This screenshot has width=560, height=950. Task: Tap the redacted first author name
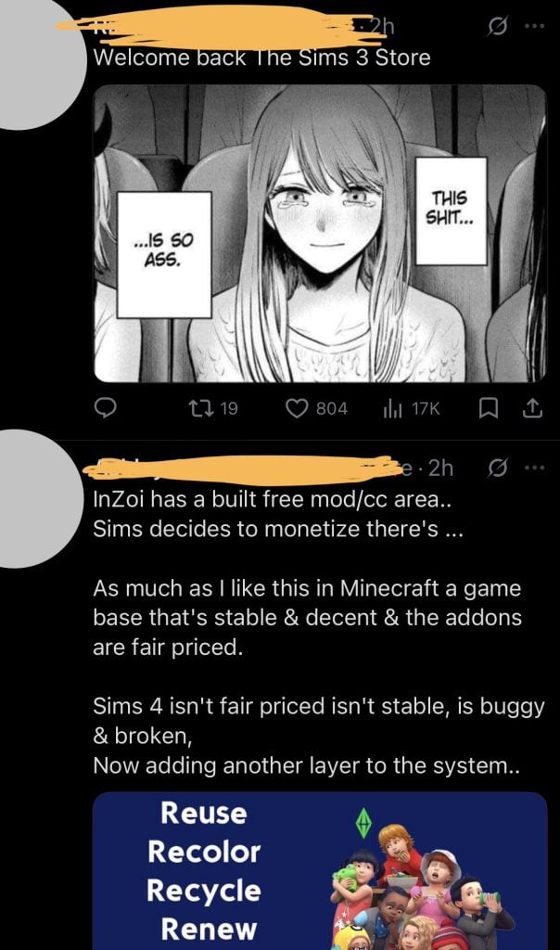click(221, 26)
